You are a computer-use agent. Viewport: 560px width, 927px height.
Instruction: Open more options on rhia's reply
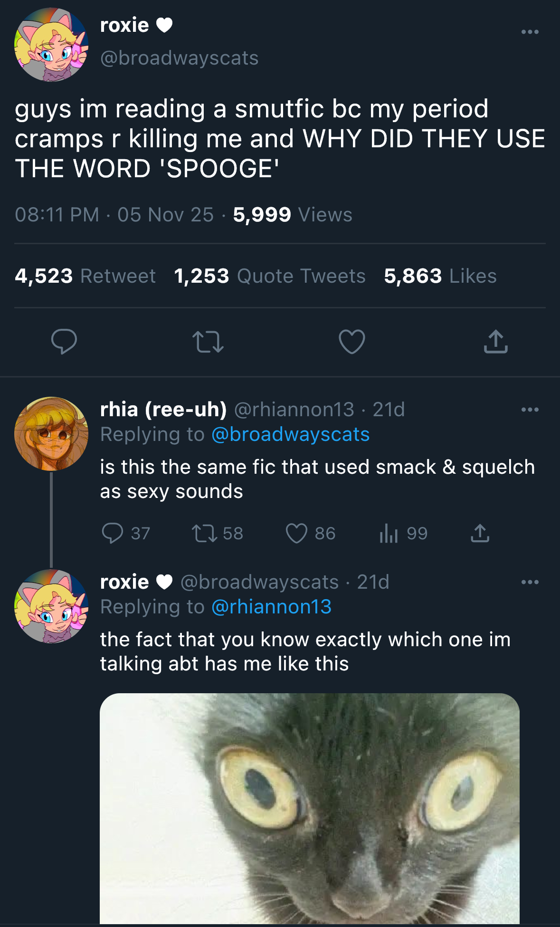[x=530, y=410]
